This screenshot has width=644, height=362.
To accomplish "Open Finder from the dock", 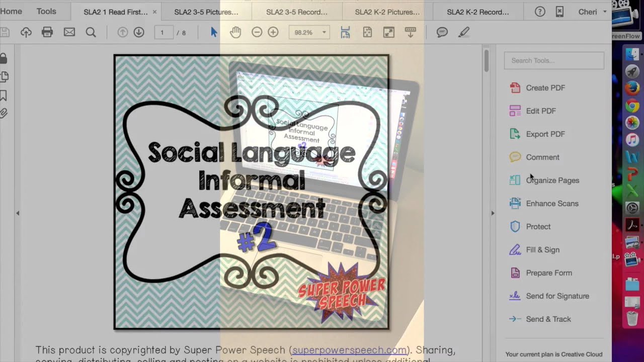I will (632, 54).
